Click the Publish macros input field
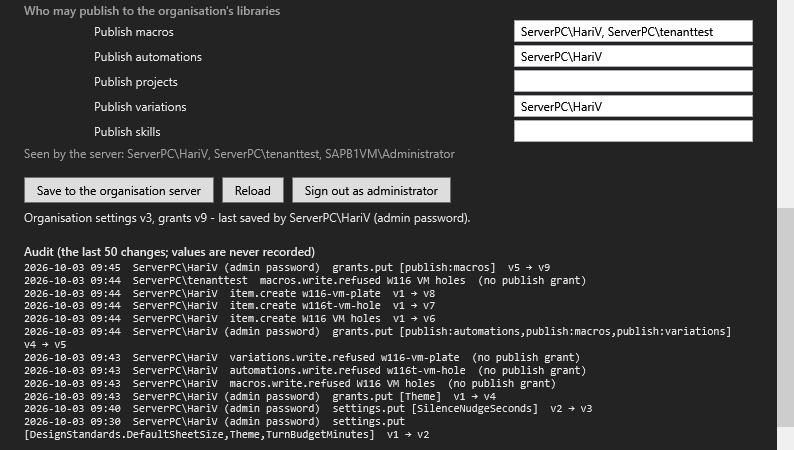794x450 pixels. 633,31
